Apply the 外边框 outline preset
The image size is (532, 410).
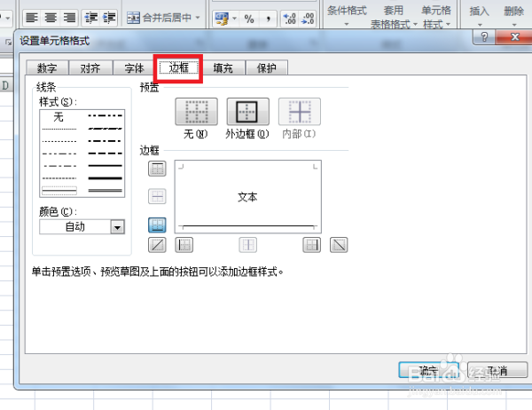[x=247, y=112]
